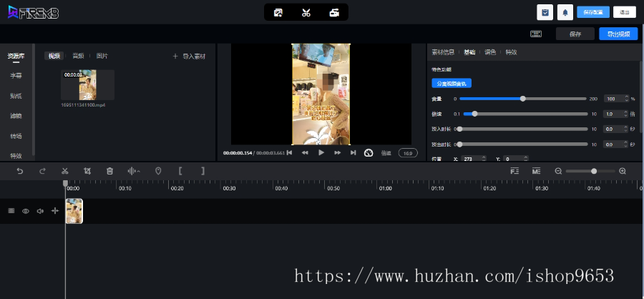The height and width of the screenshot is (299, 644).
Task: Show keyboard shortcuts icon
Action: [x=536, y=34]
